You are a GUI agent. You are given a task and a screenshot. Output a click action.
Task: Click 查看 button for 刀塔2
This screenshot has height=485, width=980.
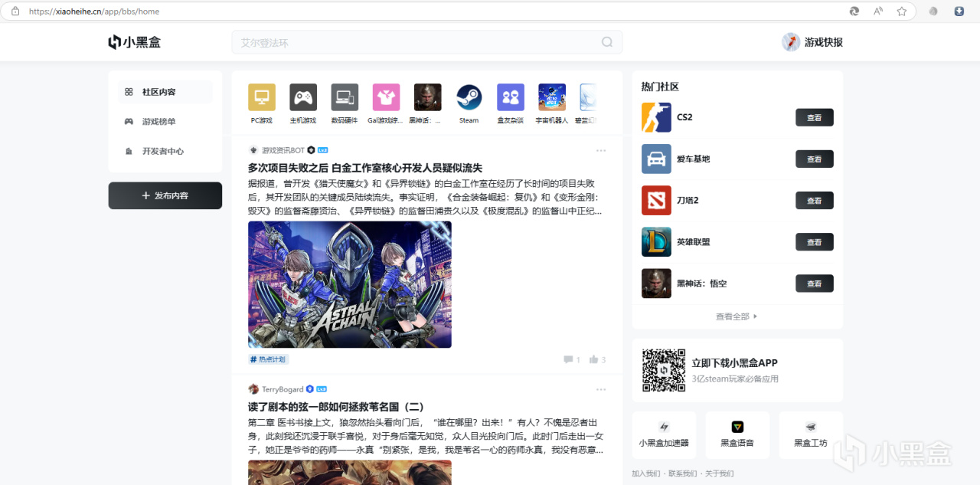coord(815,200)
